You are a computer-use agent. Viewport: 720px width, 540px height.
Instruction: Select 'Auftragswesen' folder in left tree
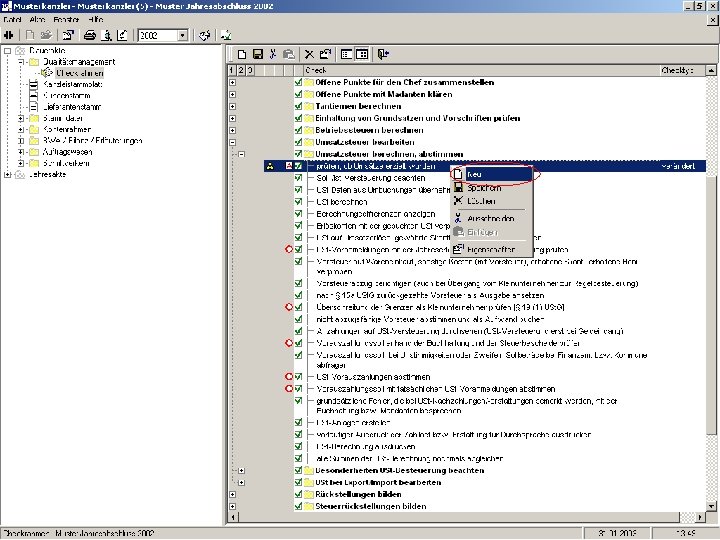point(68,152)
